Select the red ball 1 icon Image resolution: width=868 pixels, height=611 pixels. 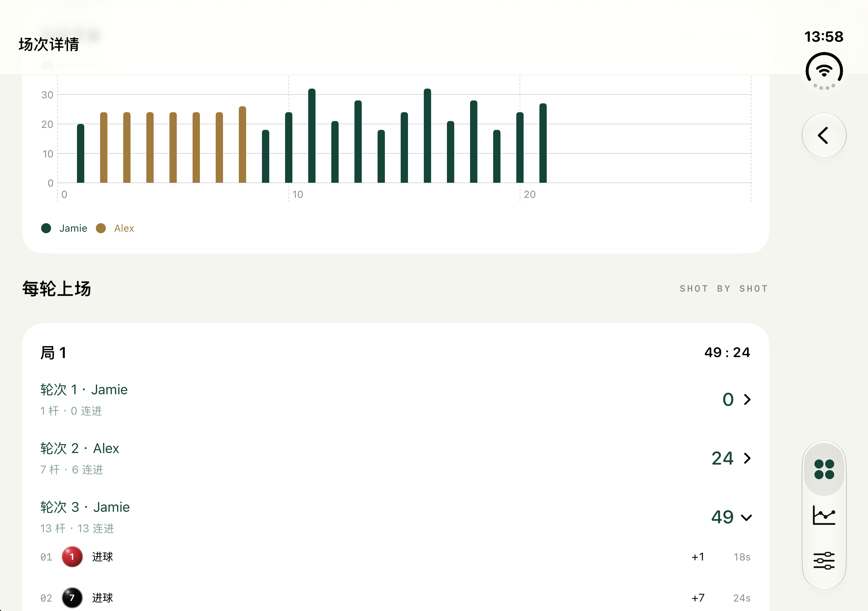[x=72, y=557]
